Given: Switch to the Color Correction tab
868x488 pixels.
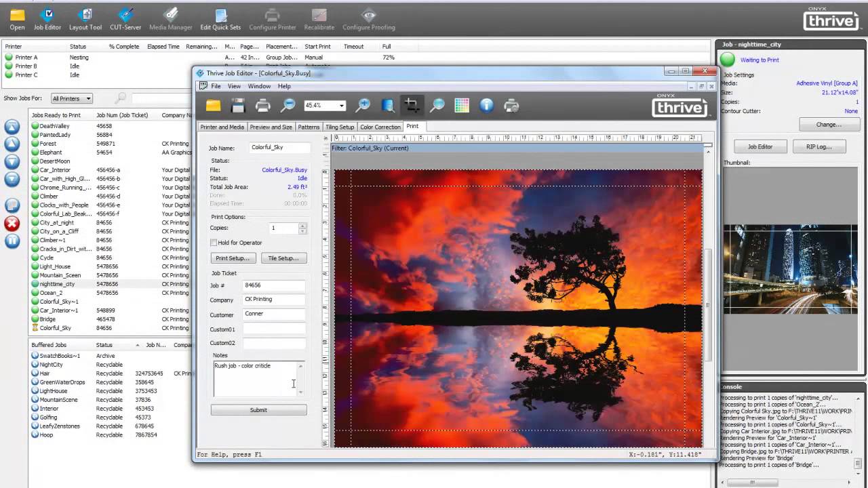Looking at the screenshot, I should [x=380, y=127].
